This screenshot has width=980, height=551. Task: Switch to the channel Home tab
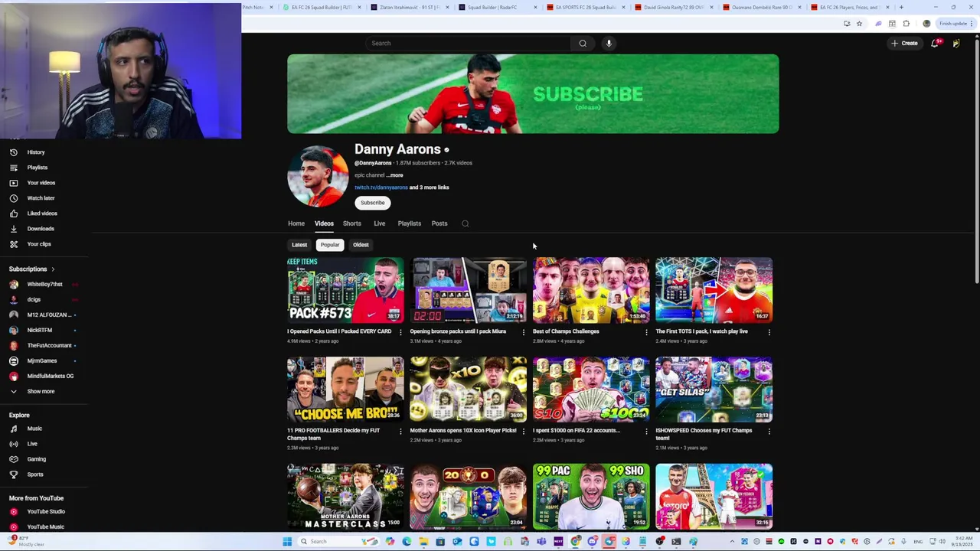[x=296, y=223]
